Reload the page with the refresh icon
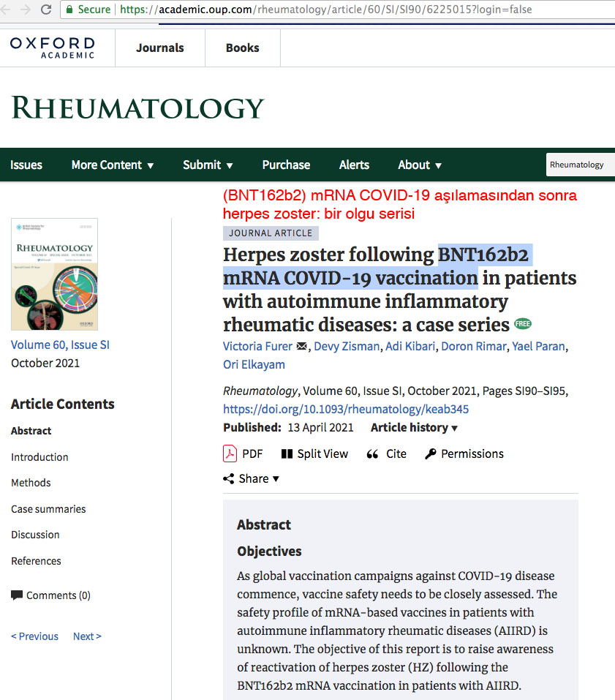Image resolution: width=615 pixels, height=700 pixels. [x=46, y=10]
